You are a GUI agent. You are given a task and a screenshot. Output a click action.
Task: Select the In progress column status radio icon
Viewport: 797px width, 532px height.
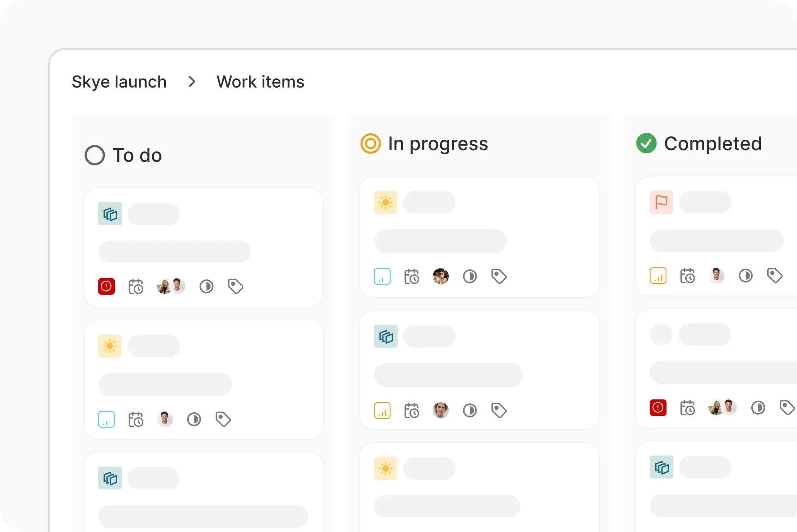(370, 143)
